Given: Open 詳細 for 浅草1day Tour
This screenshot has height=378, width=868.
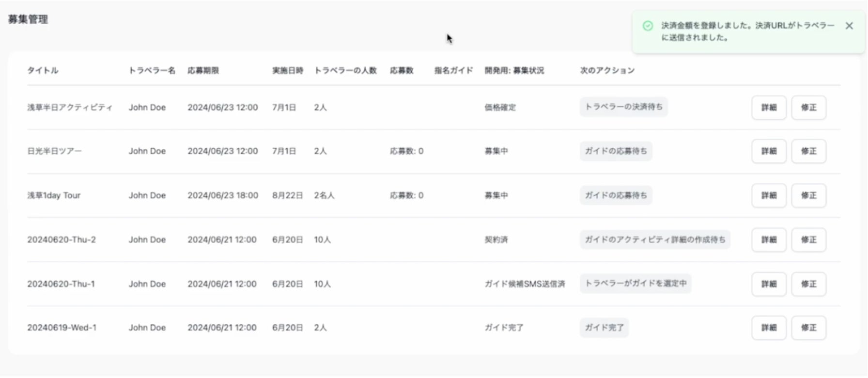Looking at the screenshot, I should (769, 195).
